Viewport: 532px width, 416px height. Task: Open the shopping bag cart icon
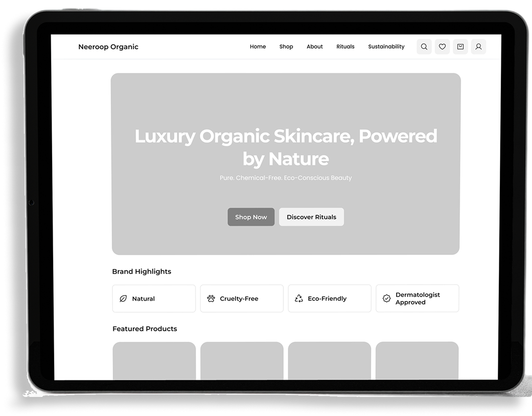pyautogui.click(x=460, y=47)
